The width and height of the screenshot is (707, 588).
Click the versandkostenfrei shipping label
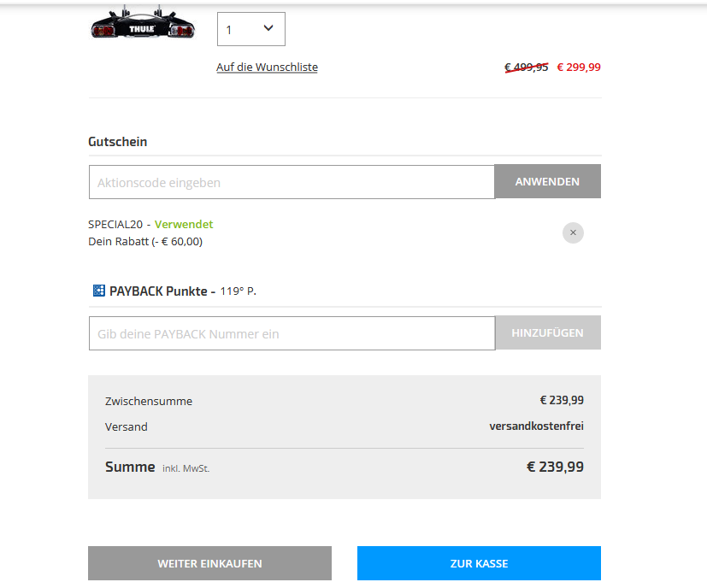click(536, 426)
